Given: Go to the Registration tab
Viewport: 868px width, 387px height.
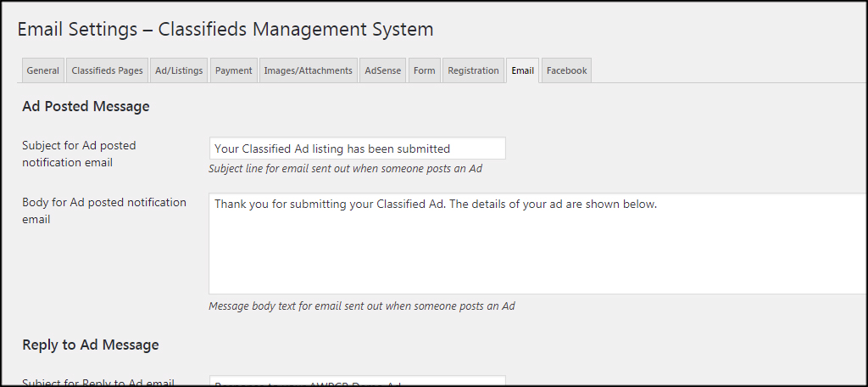Looking at the screenshot, I should point(473,70).
